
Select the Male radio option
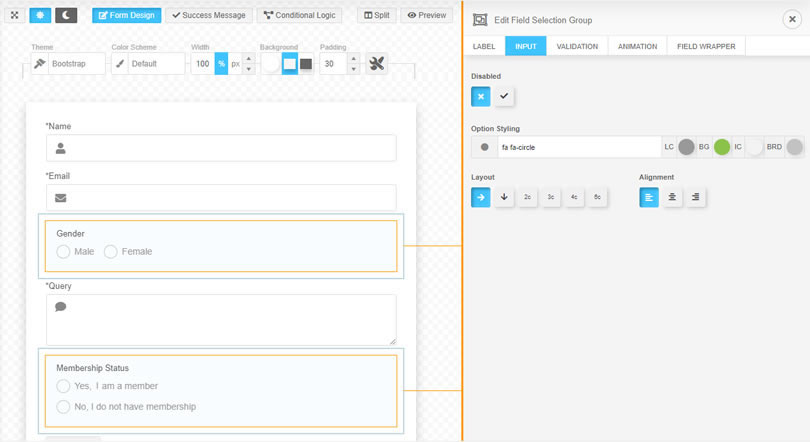[64, 251]
